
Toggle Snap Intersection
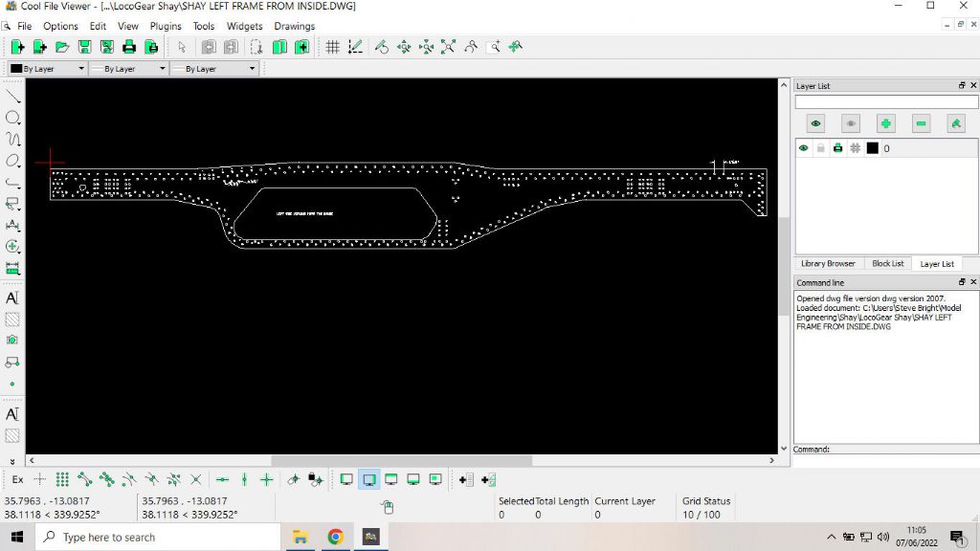point(195,480)
